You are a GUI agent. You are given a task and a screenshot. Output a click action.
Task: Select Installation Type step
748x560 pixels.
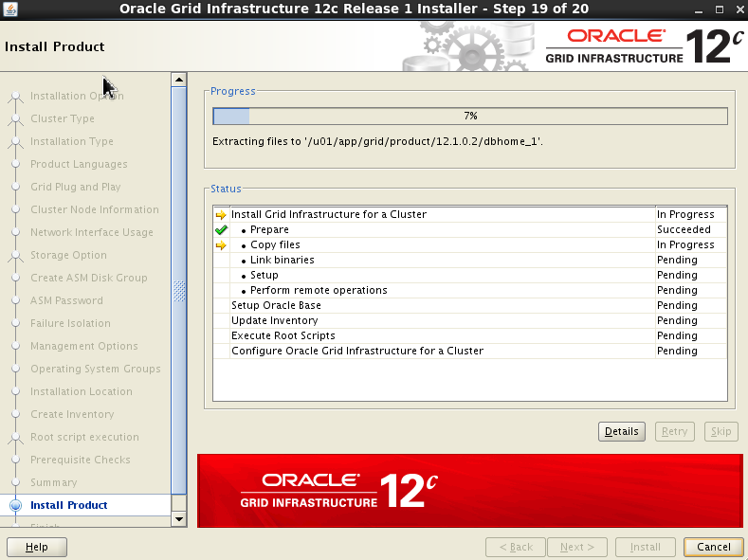click(x=72, y=141)
